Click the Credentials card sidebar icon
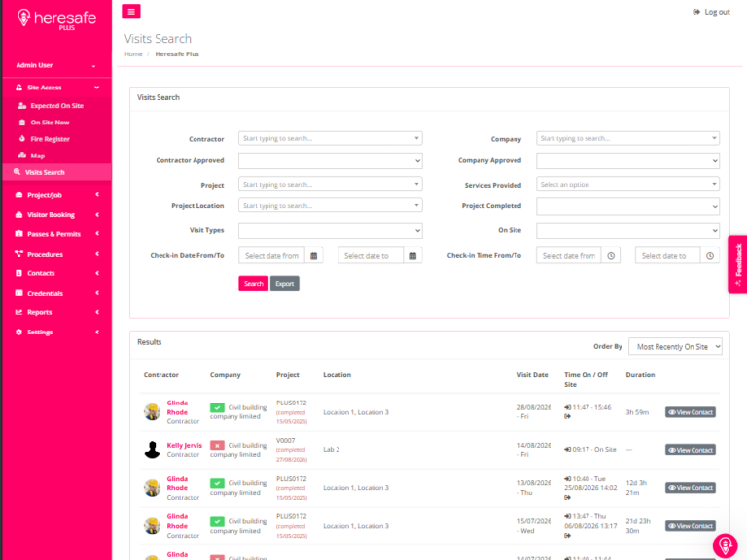The image size is (747, 560). point(19,293)
